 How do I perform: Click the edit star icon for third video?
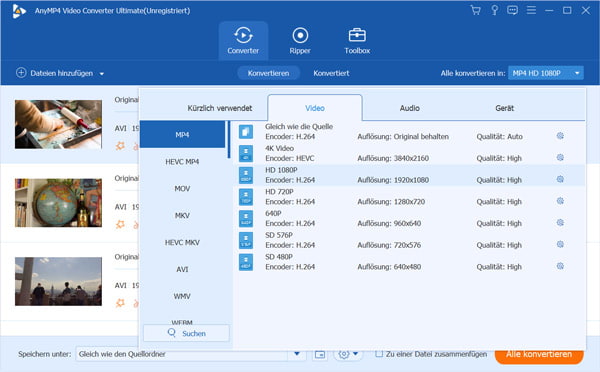(120, 303)
